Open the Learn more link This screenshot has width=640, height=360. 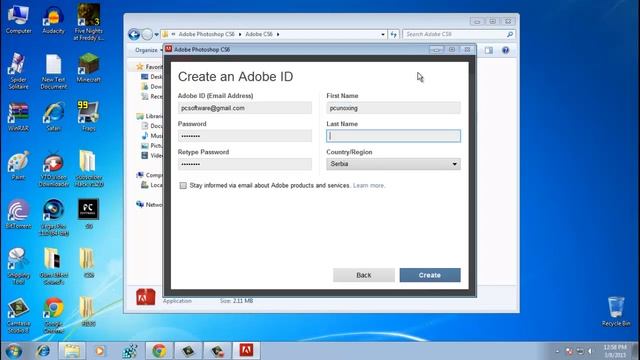(369, 185)
